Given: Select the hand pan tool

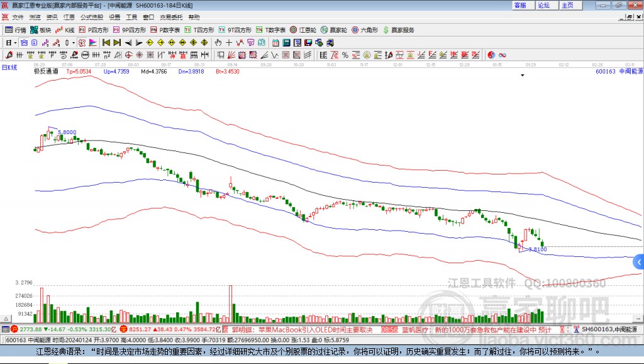Looking at the screenshot, I should [218, 43].
